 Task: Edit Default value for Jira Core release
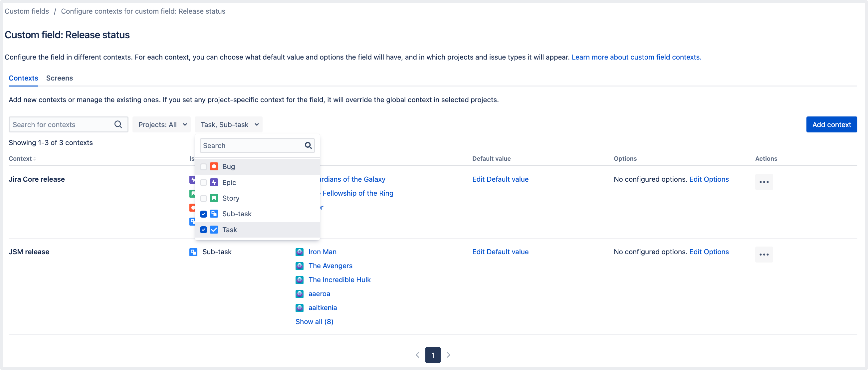click(x=500, y=179)
